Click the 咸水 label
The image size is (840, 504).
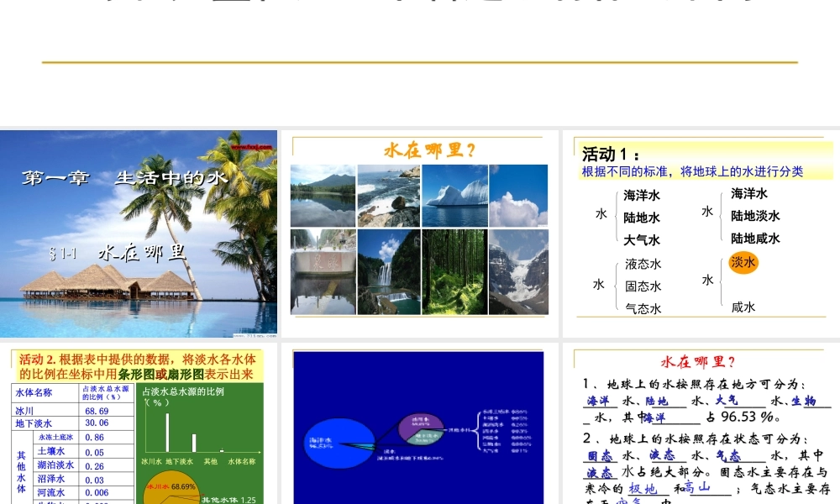(x=743, y=307)
